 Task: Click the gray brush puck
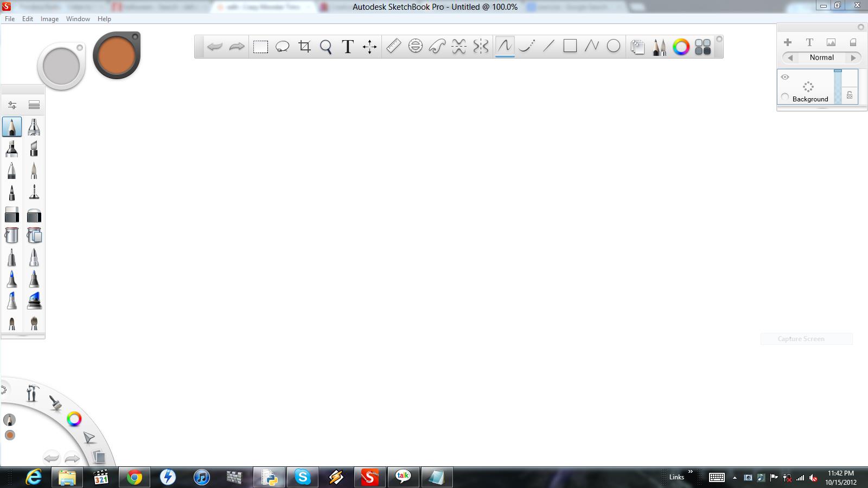coord(61,66)
